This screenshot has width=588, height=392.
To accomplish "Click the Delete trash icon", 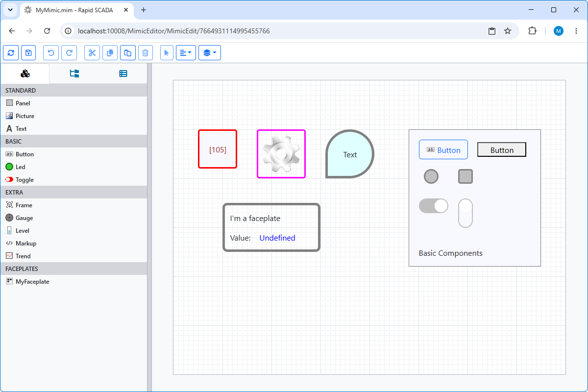I will [x=146, y=53].
